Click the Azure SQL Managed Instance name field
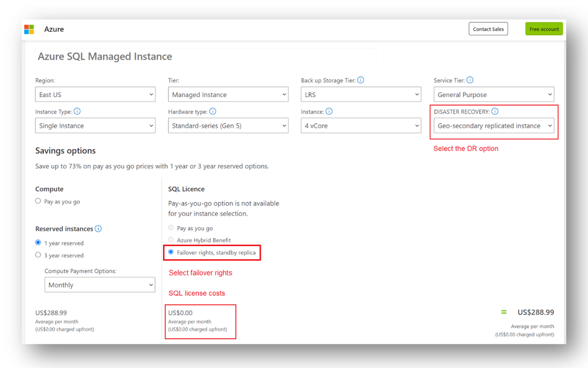Image resolution: width=588 pixels, height=368 pixels. coord(206,57)
